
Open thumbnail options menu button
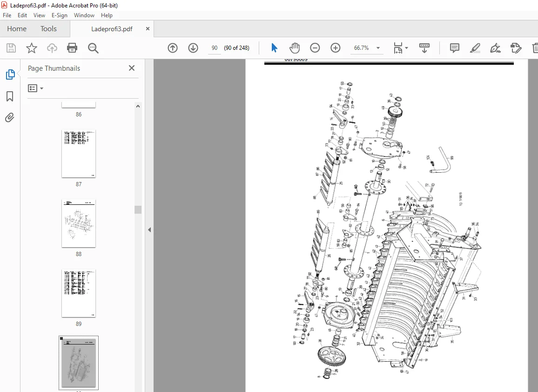[35, 88]
